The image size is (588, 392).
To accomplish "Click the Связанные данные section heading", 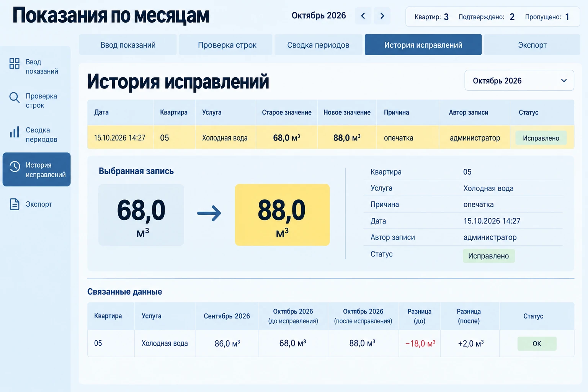I will point(124,292).
